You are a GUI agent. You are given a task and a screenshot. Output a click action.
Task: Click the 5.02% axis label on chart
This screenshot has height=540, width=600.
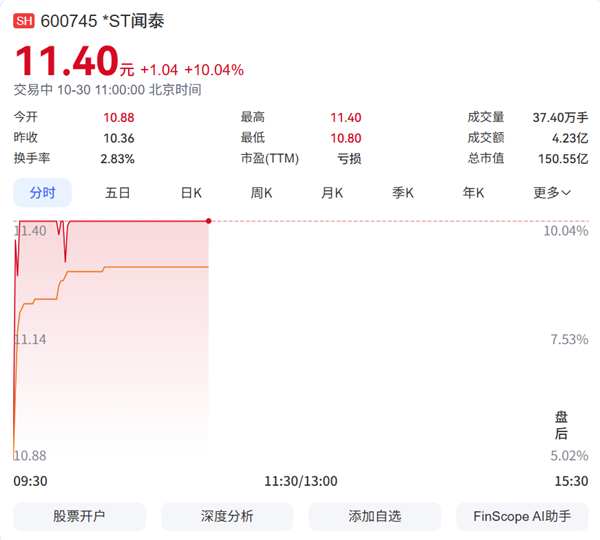(x=569, y=456)
